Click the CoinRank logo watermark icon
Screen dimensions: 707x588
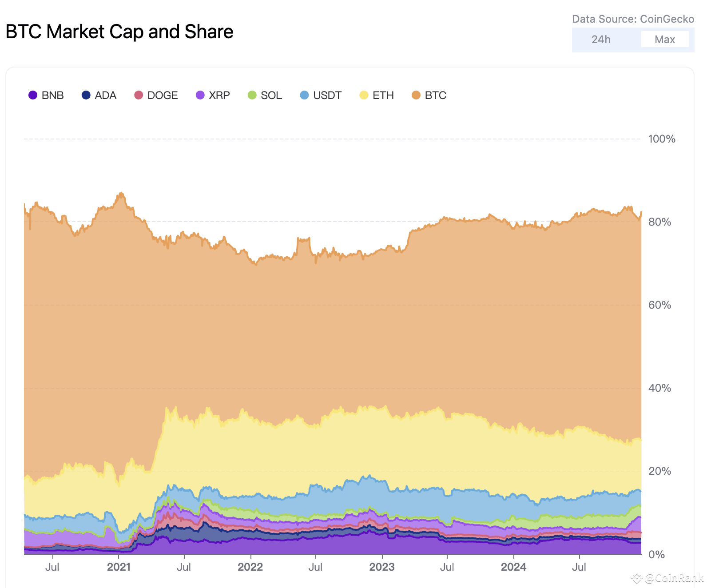(637, 579)
